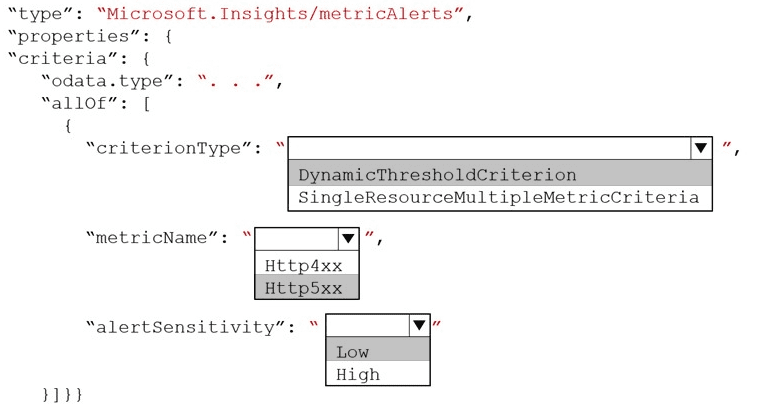Open the alertSensitivity dropdown arrow
This screenshot has width=757, height=413.
[419, 325]
